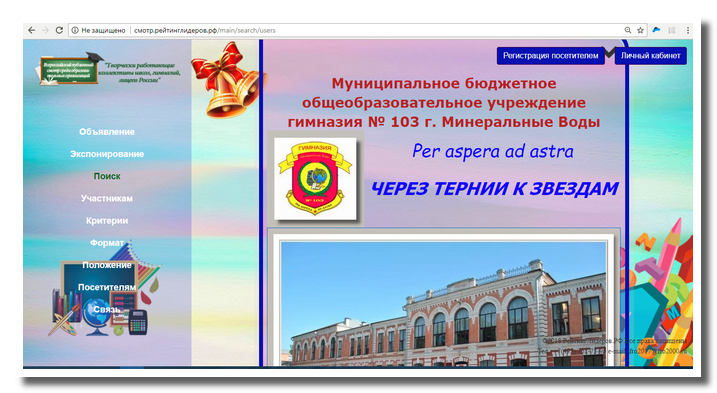Click the browser forward arrow
This screenshot has width=717, height=393.
click(x=45, y=30)
